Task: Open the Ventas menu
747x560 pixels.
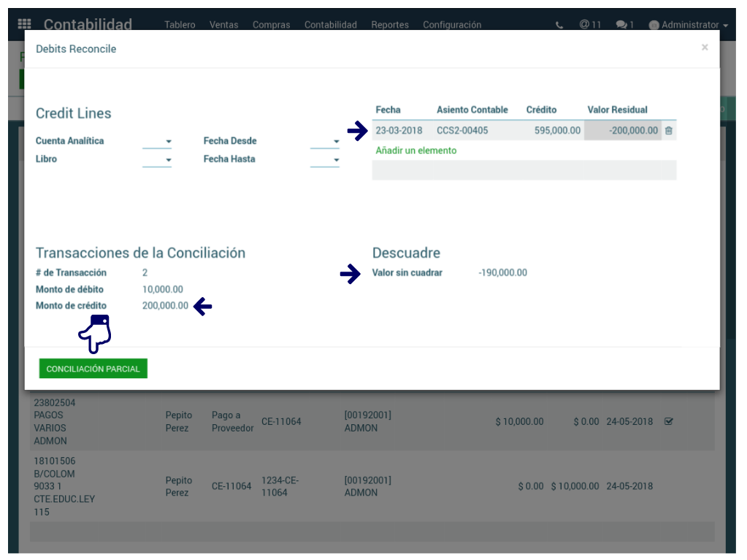Action: click(223, 25)
